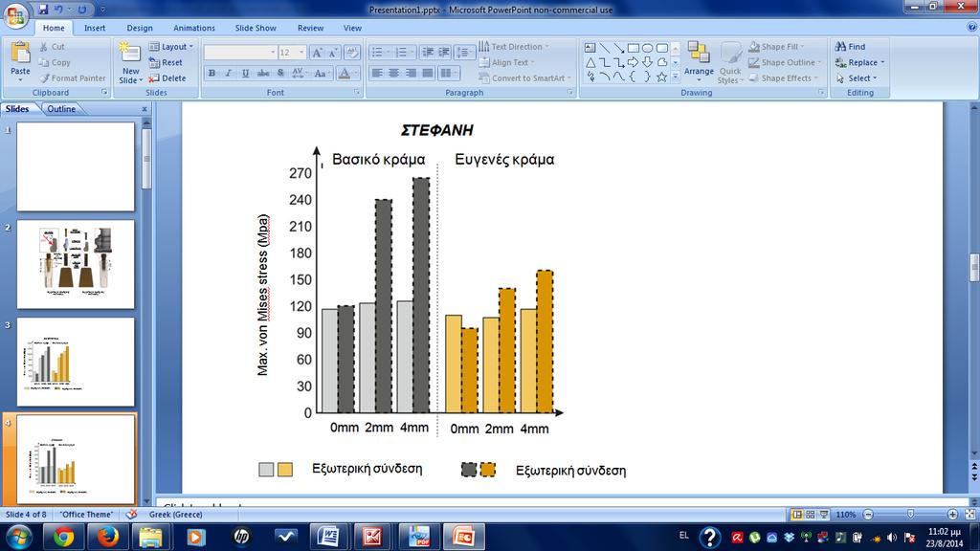Image resolution: width=980 pixels, height=551 pixels.
Task: Align text to the left
Action: [x=377, y=73]
